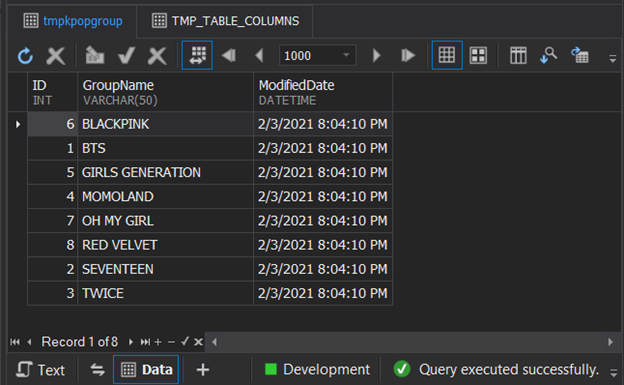Click the Cancel changes X next to checkmark
624x385 pixels.
pos(157,56)
